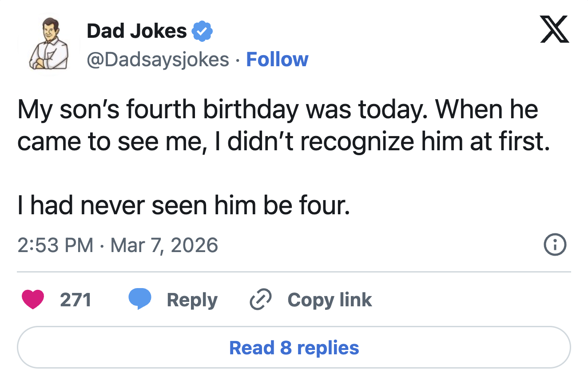Click the Reply text label
588x385 pixels.
(x=192, y=299)
